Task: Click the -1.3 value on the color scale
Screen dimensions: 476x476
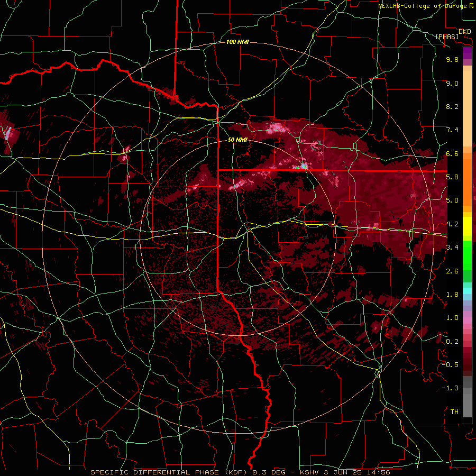Action: (x=451, y=388)
